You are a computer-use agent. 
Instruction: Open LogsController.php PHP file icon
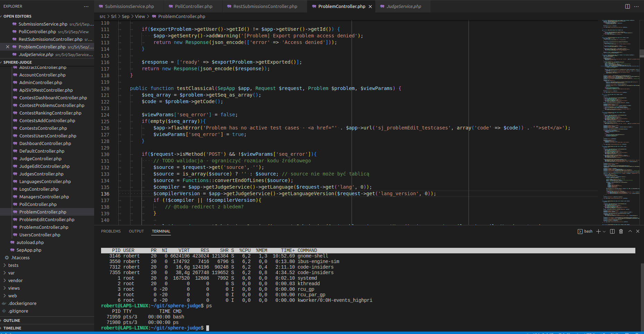pos(15,189)
